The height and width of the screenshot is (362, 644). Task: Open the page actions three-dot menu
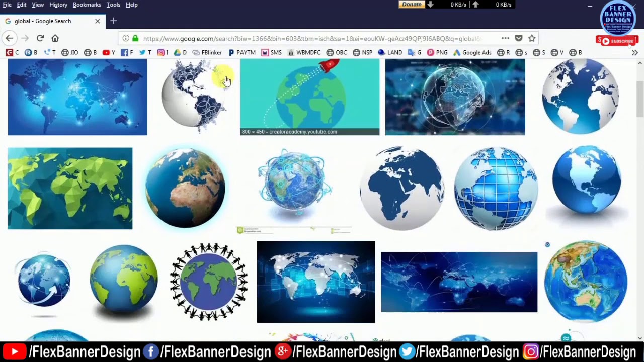click(x=505, y=38)
